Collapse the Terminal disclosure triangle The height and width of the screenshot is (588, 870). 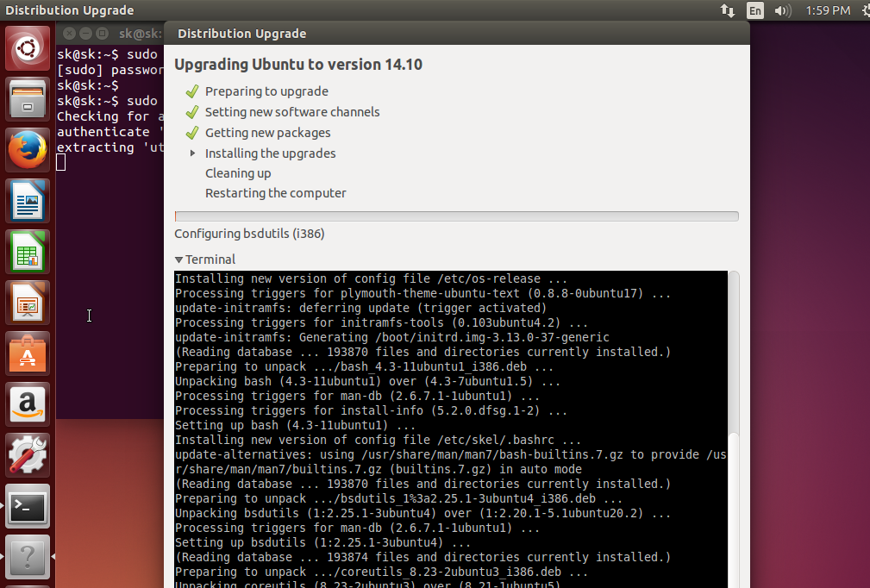coord(178,260)
